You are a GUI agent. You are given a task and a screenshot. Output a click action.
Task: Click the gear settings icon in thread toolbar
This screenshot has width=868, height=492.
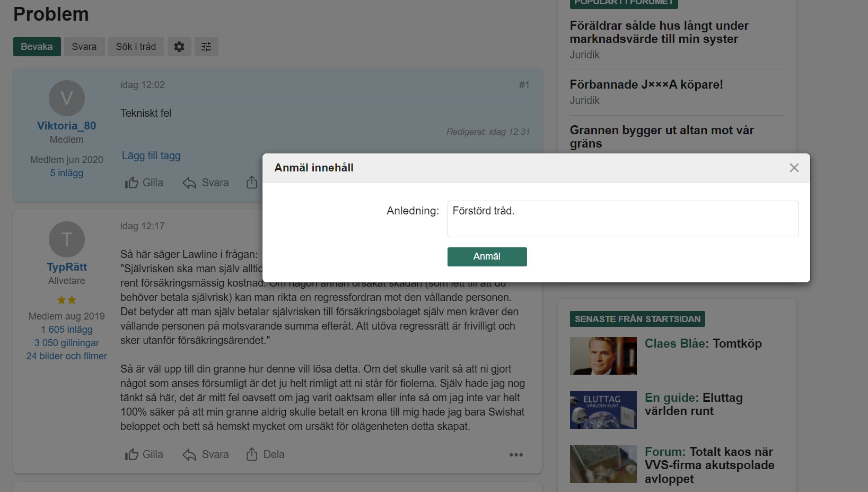pyautogui.click(x=179, y=47)
